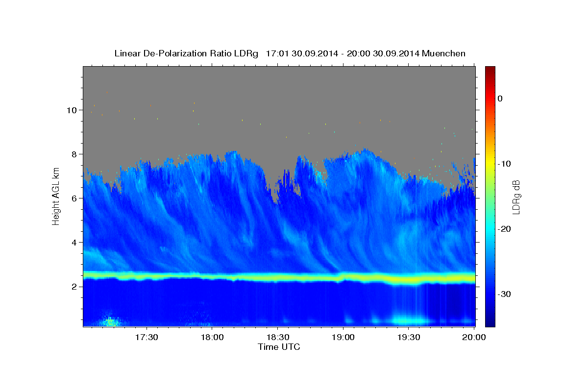Click the colorbar value -10
The width and height of the screenshot is (588, 392).
[x=505, y=164]
